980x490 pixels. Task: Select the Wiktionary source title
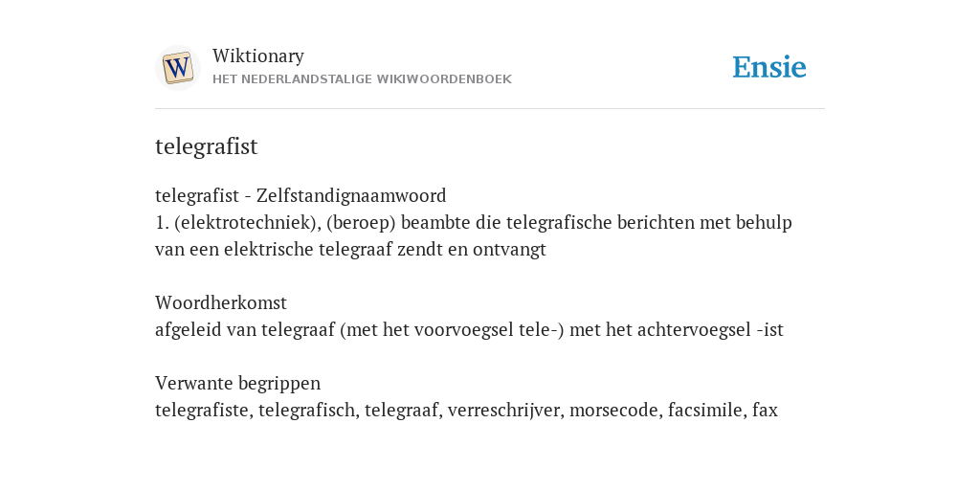tap(258, 56)
